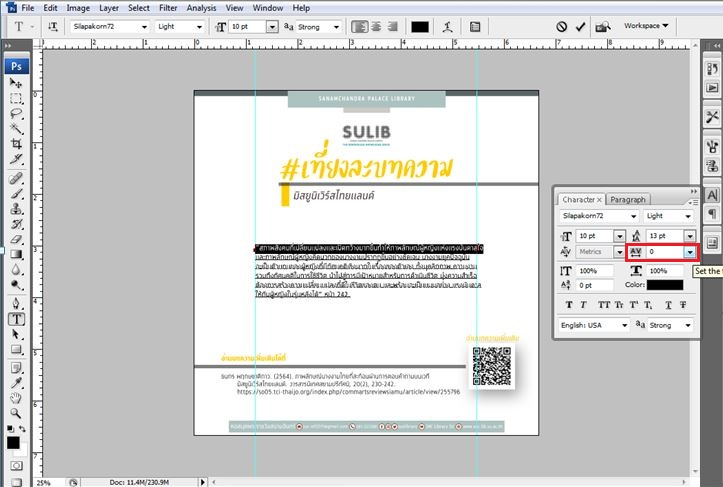Toggle Subscript in Character panel

(648, 305)
